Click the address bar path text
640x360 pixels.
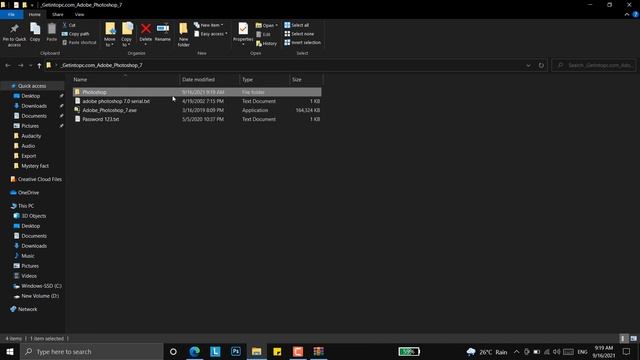[x=101, y=65]
